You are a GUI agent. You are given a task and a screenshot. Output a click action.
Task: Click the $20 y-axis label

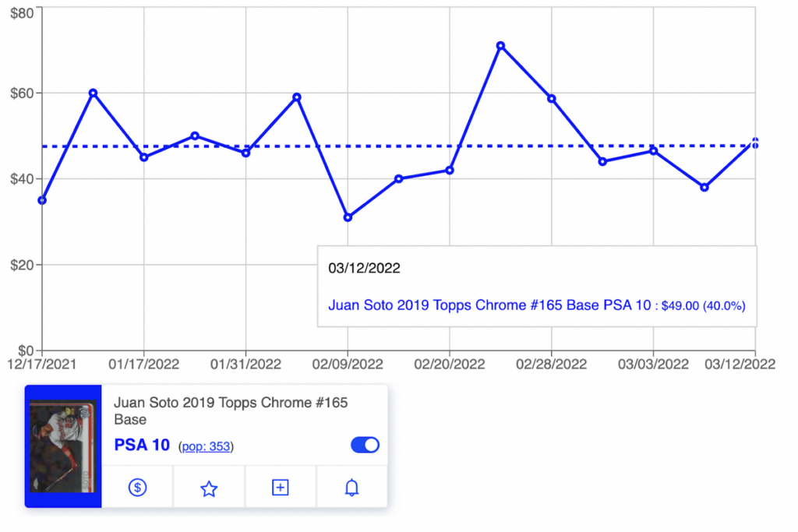coord(23,265)
